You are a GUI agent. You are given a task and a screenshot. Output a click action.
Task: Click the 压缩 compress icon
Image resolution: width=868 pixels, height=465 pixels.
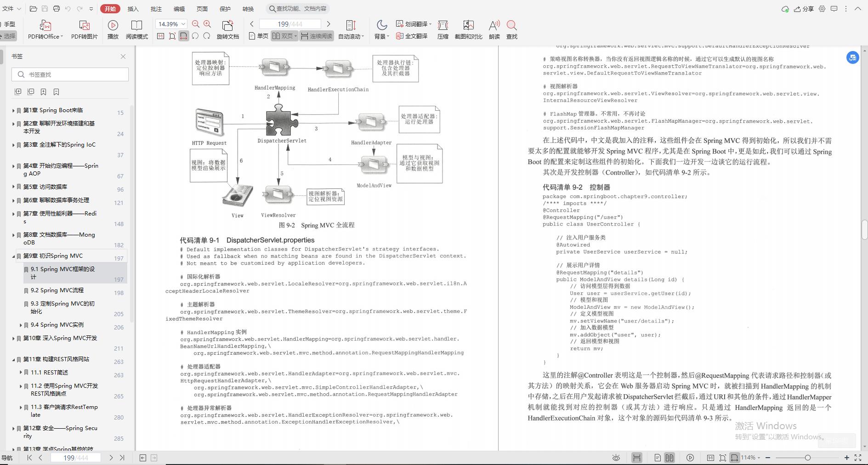click(443, 25)
